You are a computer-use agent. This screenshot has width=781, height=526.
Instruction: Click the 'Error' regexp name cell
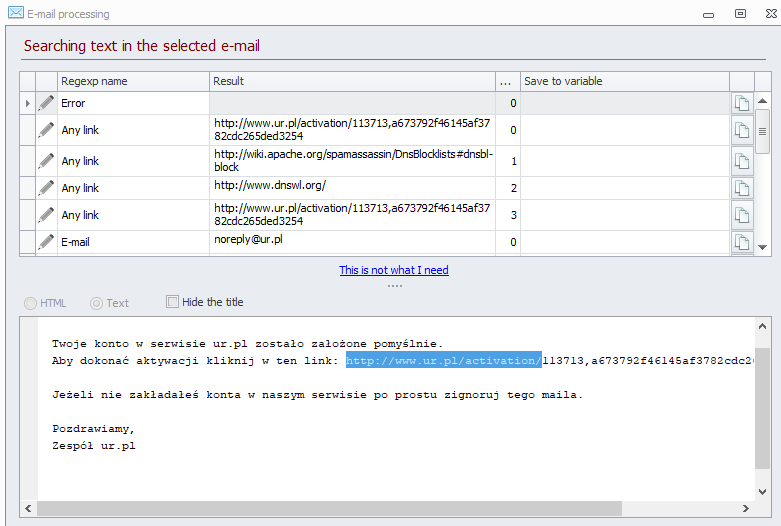(x=133, y=103)
